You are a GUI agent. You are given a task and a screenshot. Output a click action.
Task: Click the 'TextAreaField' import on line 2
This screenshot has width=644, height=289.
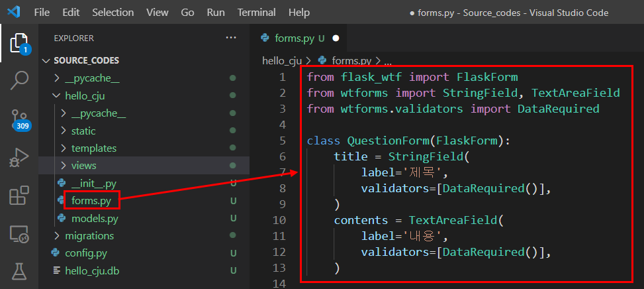575,93
